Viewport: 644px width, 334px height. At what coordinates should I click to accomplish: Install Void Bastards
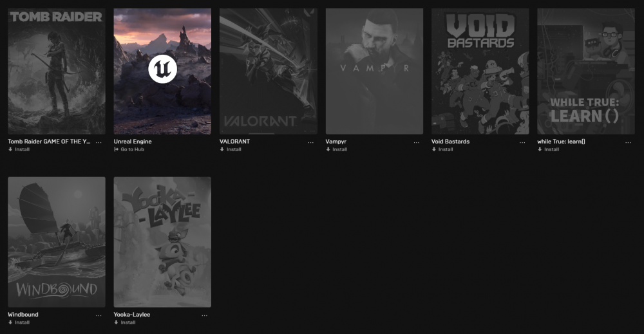point(442,149)
